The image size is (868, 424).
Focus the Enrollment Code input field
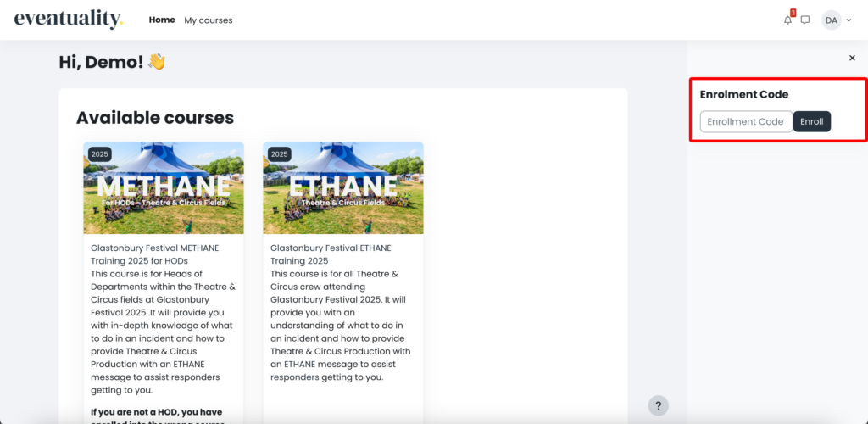(x=746, y=122)
